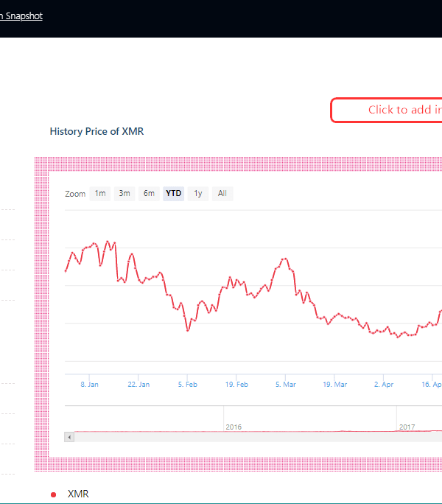442x504 pixels.
Task: Select the YTD zoom range
Action: pyautogui.click(x=173, y=194)
